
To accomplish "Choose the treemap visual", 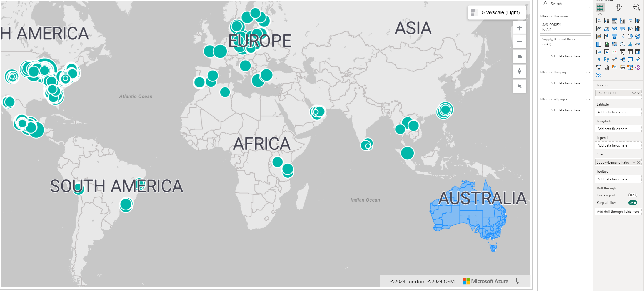I will pos(599,44).
